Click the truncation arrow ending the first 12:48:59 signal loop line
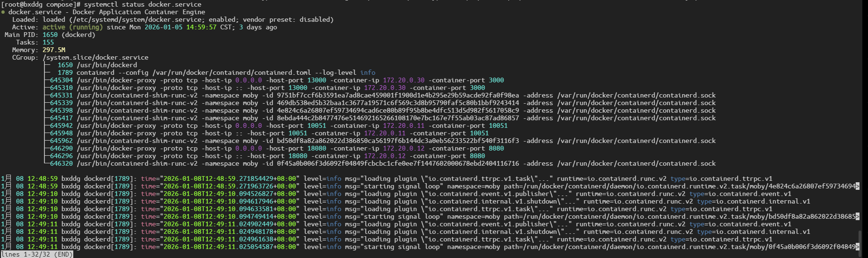 pos(858,187)
